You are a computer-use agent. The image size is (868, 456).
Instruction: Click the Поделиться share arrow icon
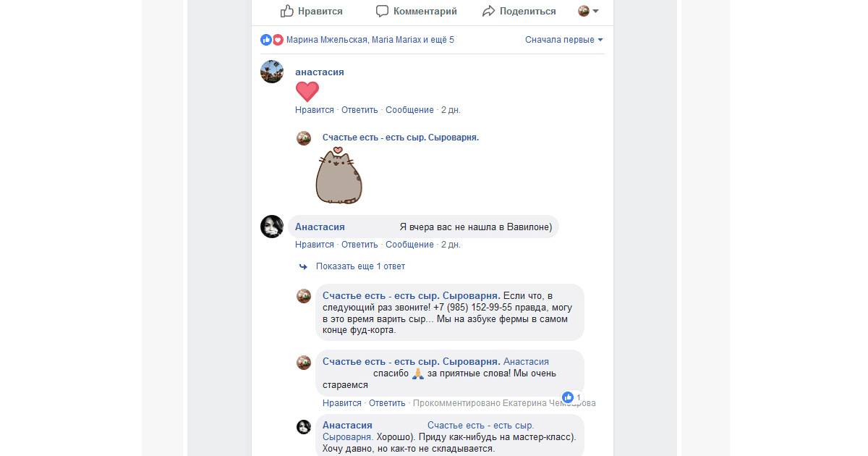pos(488,11)
